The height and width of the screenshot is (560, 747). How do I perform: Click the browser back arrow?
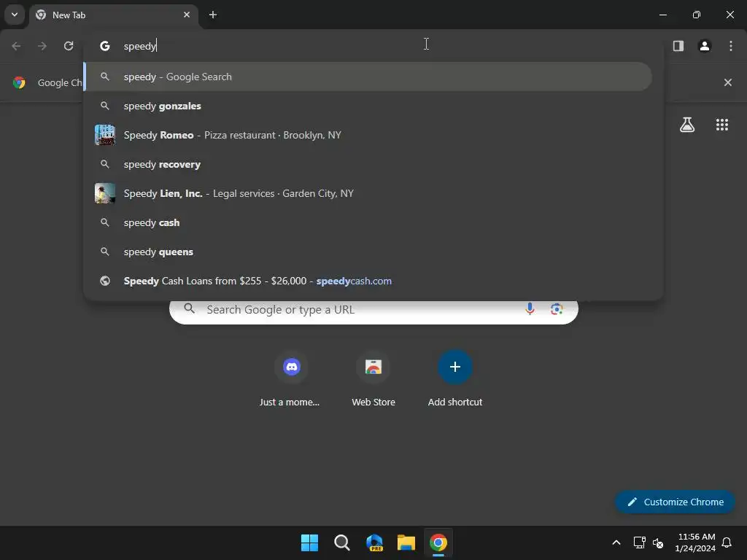tap(16, 46)
